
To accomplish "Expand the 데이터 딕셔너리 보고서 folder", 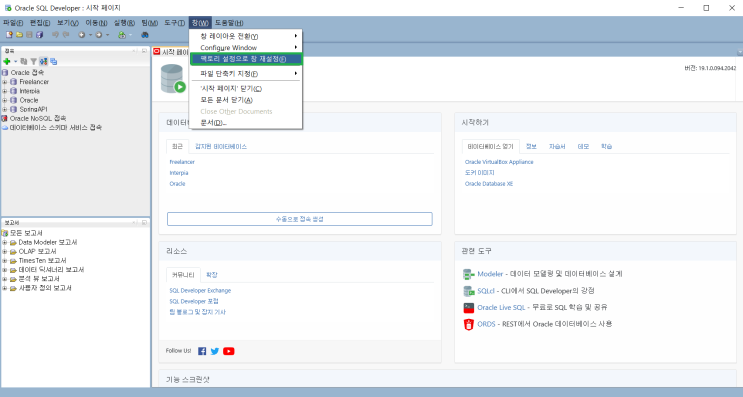I will click(5, 270).
